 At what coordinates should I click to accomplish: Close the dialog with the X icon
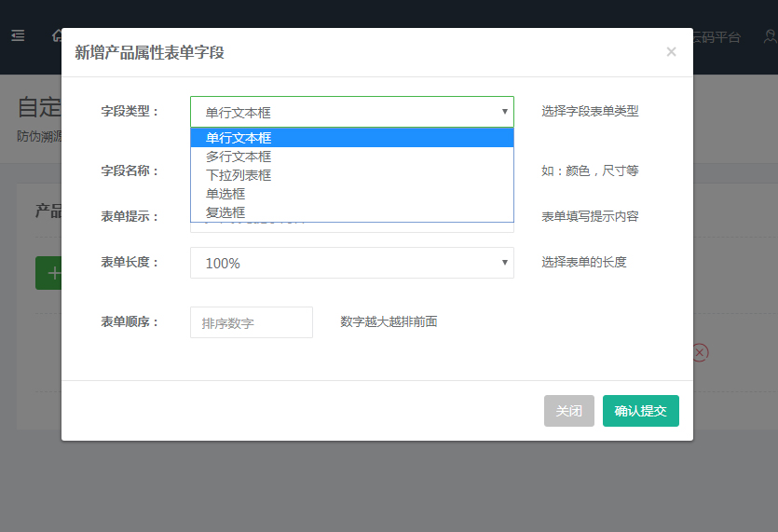click(x=671, y=51)
